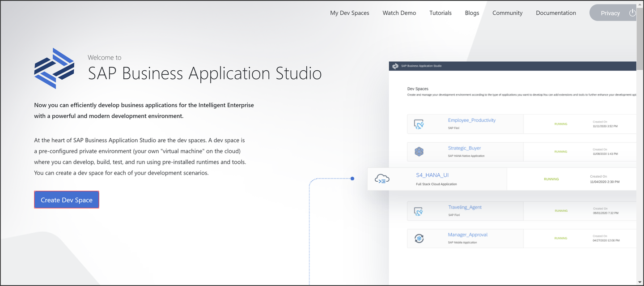Viewport: 644px width, 286px height.
Task: Click RUNNING status of Strategic_Buyer
Action: pyautogui.click(x=561, y=152)
